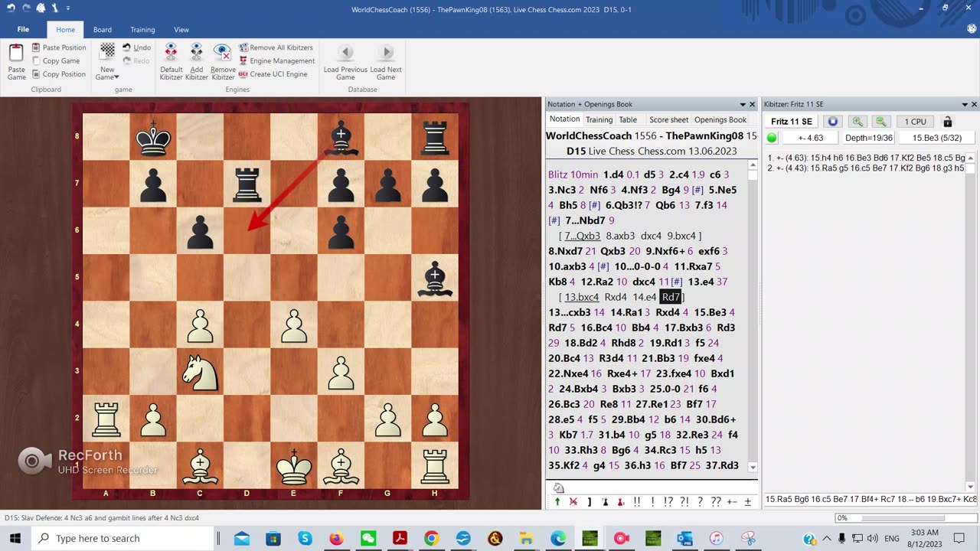Open system tray hidden icons chevron
The image size is (980, 551).
click(x=825, y=538)
